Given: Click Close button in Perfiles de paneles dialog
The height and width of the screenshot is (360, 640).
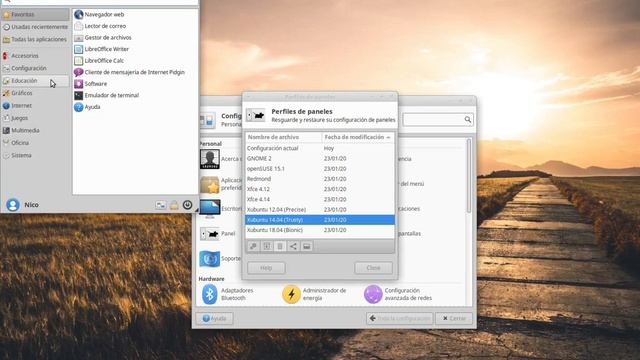Looking at the screenshot, I should click(373, 268).
